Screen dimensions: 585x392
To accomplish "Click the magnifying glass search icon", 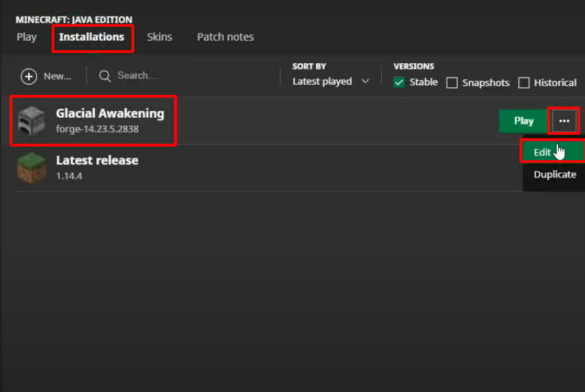I will point(105,76).
